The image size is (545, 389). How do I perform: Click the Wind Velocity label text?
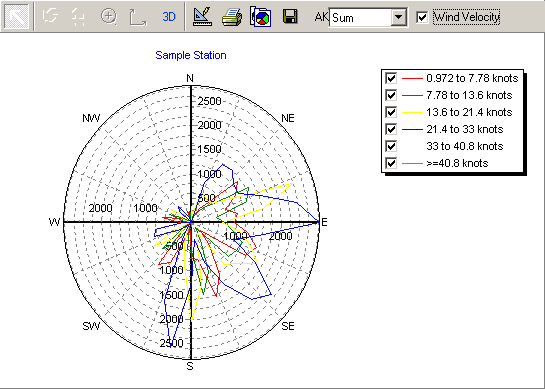tap(466, 17)
